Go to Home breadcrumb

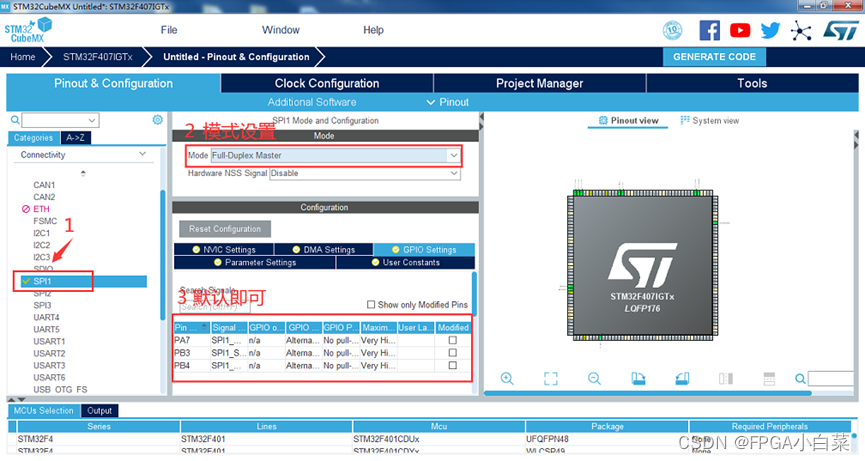tap(23, 57)
